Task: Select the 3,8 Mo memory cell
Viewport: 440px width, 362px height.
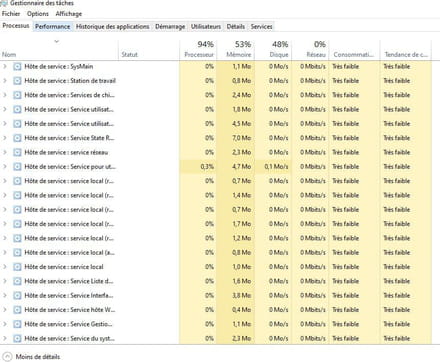Action: (x=235, y=296)
